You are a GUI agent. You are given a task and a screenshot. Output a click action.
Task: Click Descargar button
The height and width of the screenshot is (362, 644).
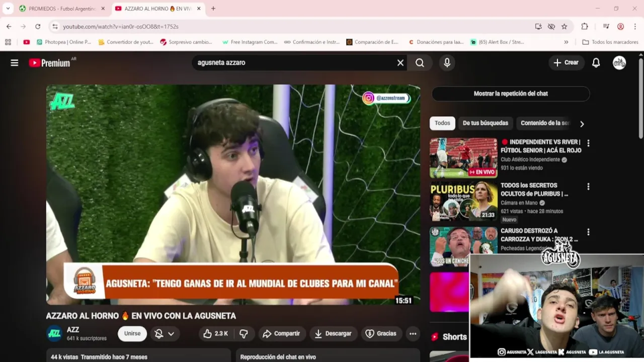click(333, 333)
